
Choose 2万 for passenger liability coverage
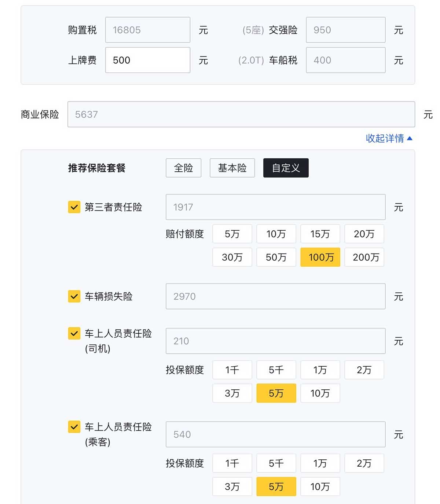[x=364, y=463]
